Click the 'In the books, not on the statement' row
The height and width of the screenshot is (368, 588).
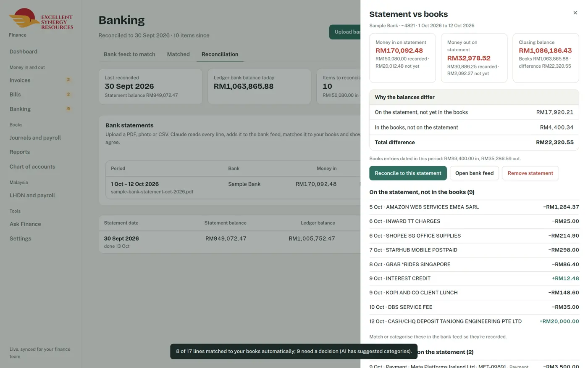pyautogui.click(x=474, y=127)
